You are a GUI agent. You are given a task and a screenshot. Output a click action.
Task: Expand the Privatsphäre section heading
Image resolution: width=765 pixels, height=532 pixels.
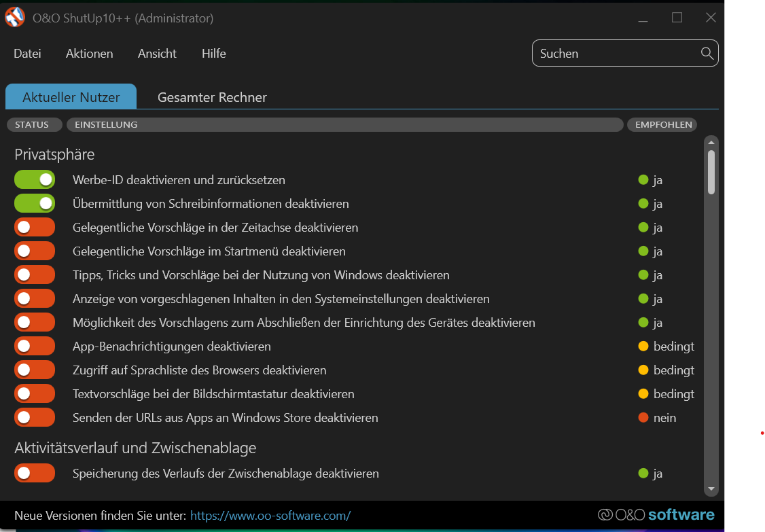(x=54, y=154)
